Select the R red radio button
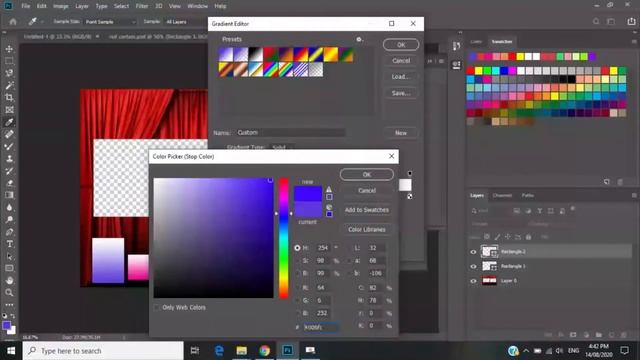 (297, 288)
